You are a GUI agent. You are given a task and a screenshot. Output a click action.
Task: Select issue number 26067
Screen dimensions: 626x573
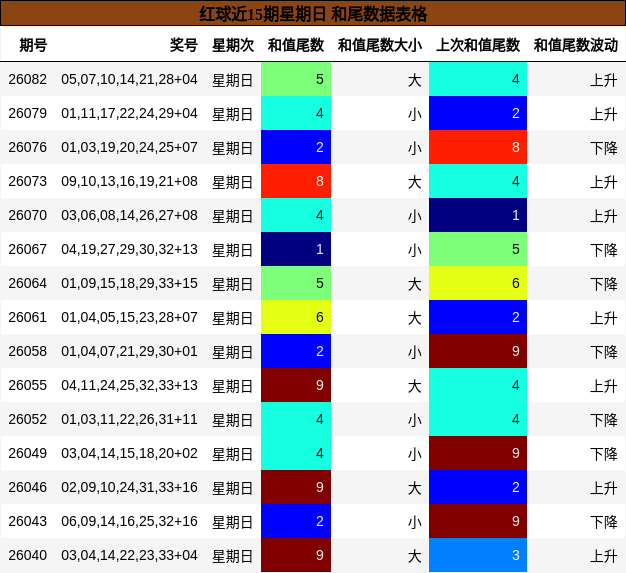(x=28, y=249)
